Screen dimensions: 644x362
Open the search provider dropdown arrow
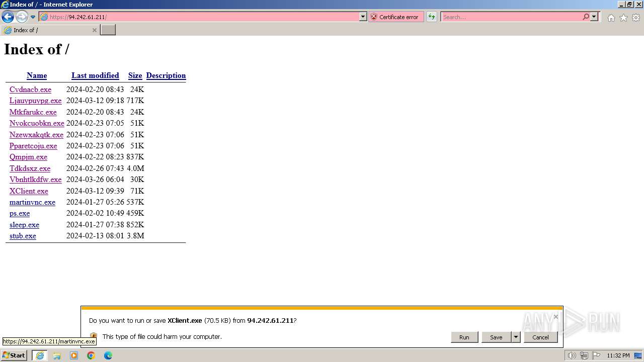594,17
